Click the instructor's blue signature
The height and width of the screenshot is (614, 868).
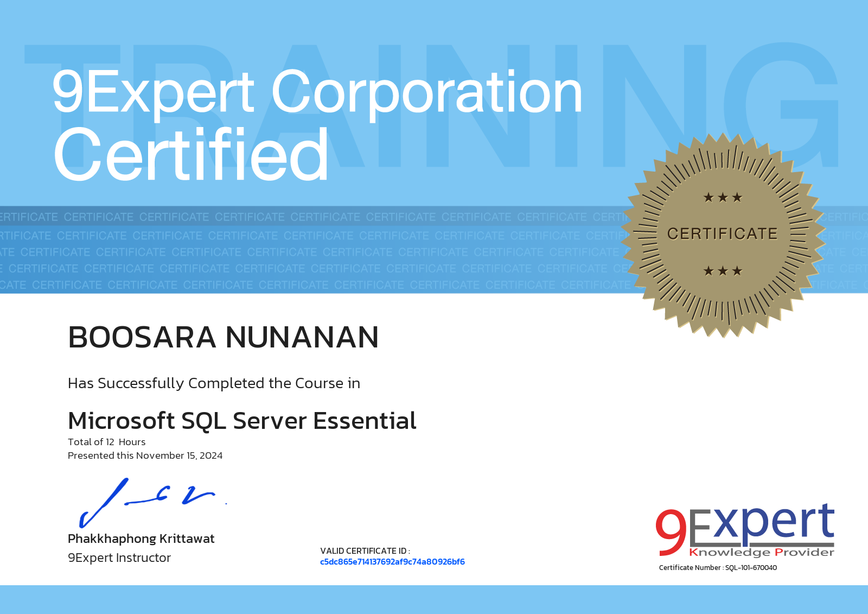(x=153, y=503)
